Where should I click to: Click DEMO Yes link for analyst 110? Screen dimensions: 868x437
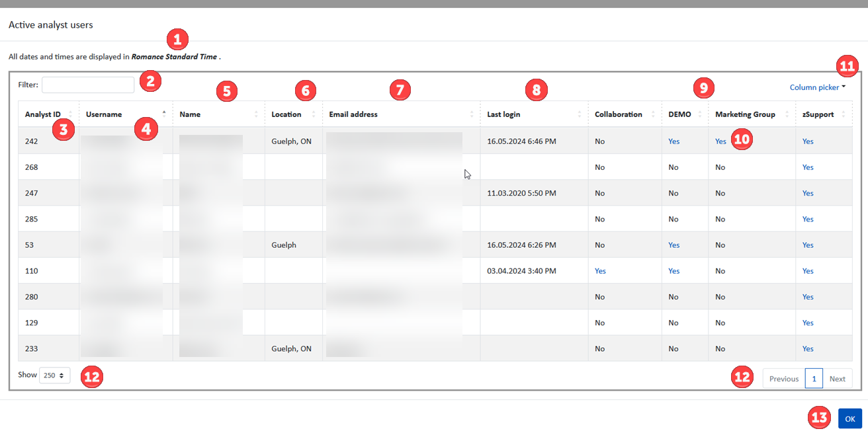673,271
